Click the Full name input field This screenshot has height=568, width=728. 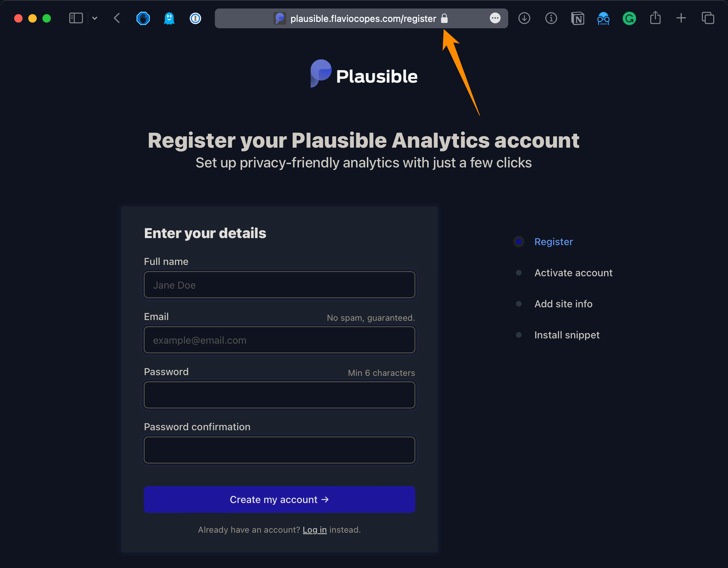pyautogui.click(x=279, y=285)
